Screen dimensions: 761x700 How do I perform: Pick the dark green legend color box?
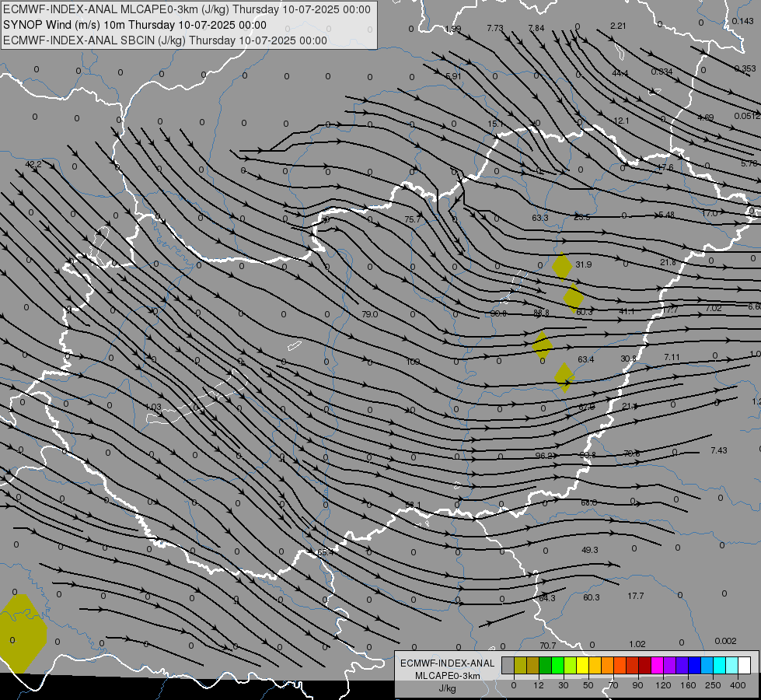tap(545, 665)
